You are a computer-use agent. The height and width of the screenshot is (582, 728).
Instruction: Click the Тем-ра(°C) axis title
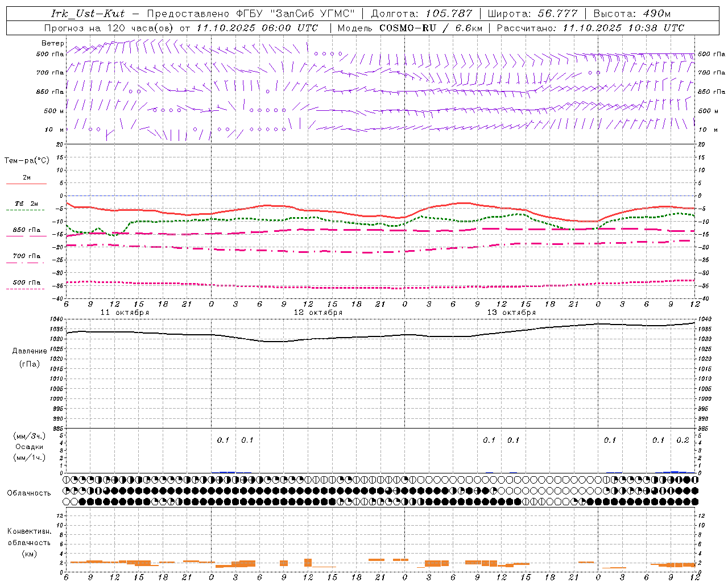point(27,161)
